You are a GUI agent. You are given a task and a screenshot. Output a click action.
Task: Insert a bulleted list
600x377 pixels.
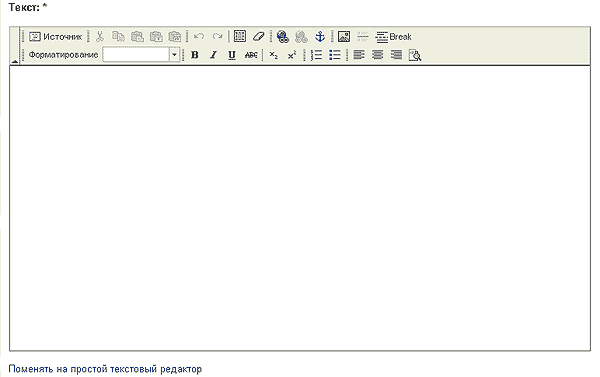(x=335, y=55)
